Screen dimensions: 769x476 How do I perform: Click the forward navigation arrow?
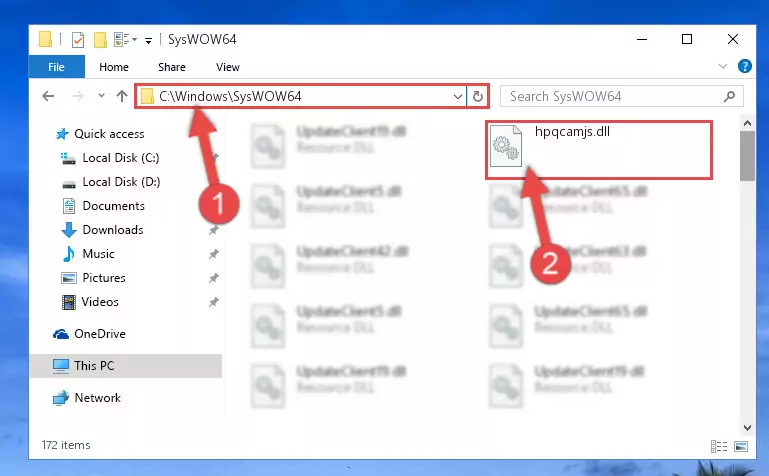[77, 96]
